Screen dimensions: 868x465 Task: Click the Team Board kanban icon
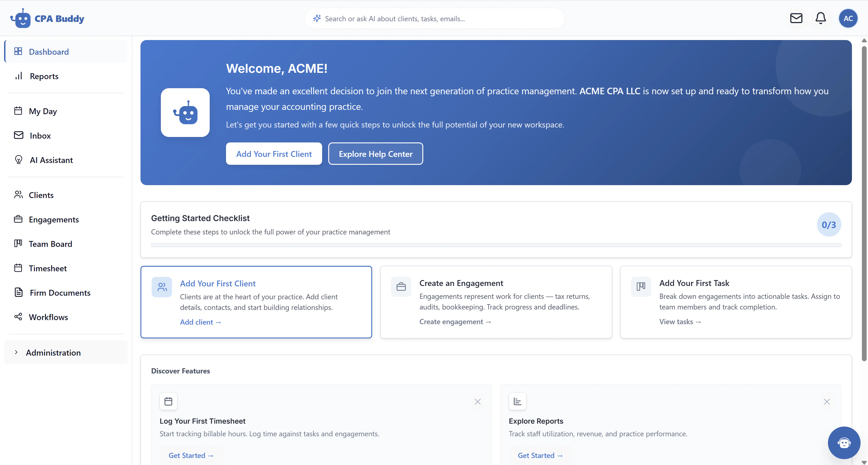coord(18,243)
